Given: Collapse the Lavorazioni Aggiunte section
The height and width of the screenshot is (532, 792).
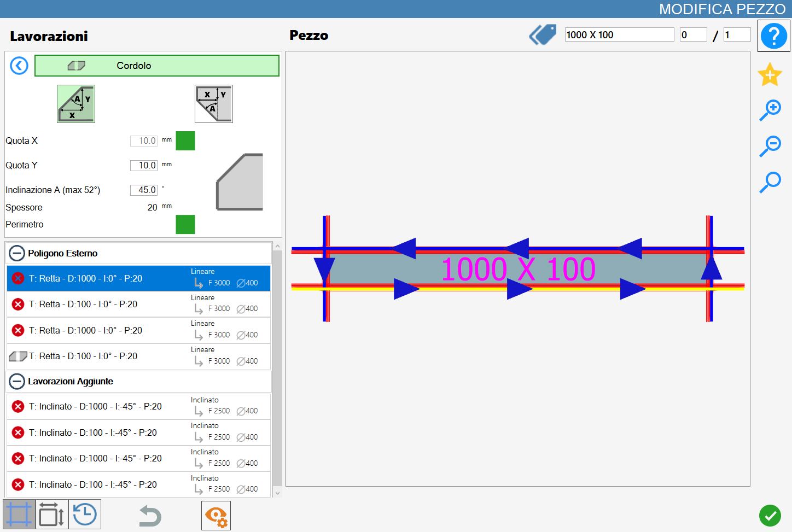Looking at the screenshot, I should pos(17,381).
